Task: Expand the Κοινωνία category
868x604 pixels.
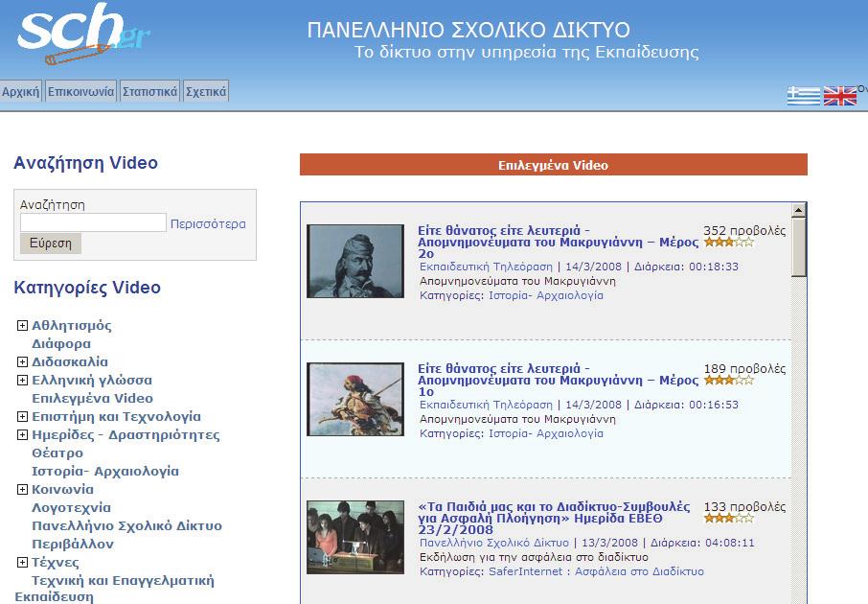Action: click(x=22, y=489)
